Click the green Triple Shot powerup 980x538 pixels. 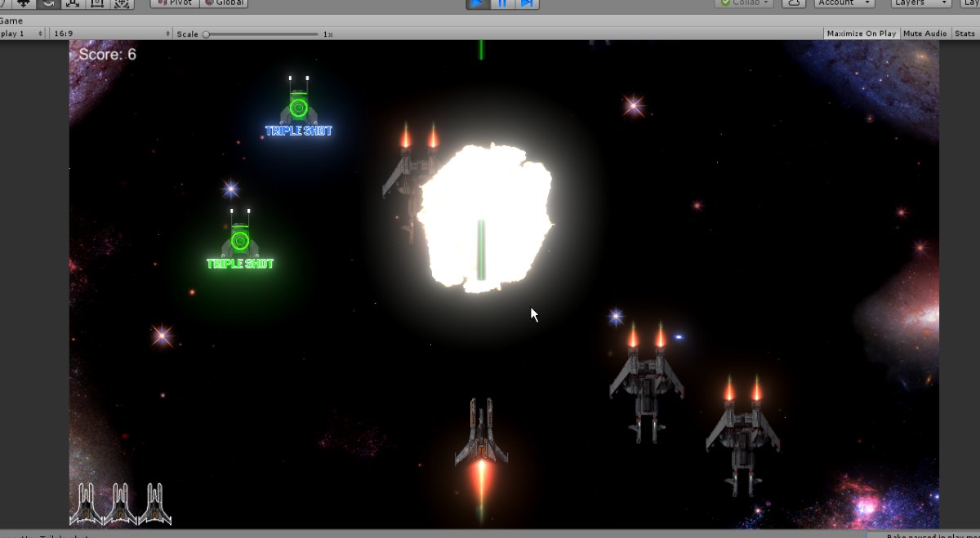[x=240, y=239]
